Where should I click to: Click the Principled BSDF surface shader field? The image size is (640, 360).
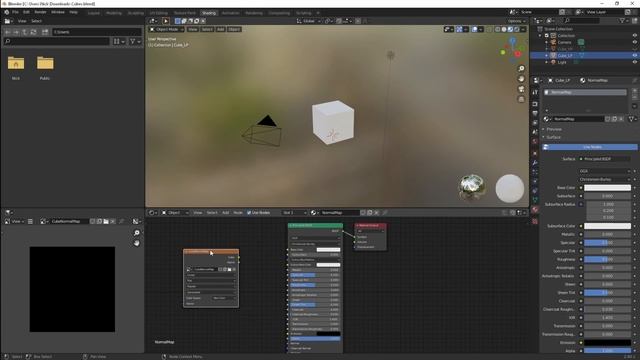coord(605,159)
